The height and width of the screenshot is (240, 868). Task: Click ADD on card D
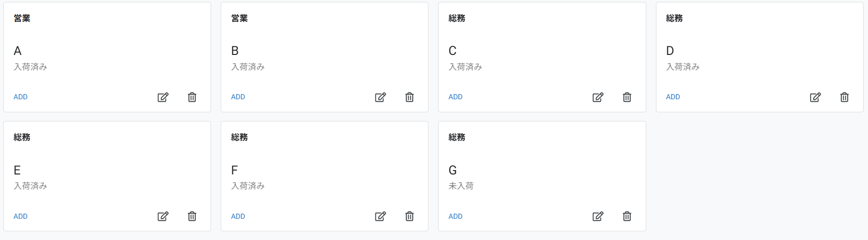click(673, 97)
